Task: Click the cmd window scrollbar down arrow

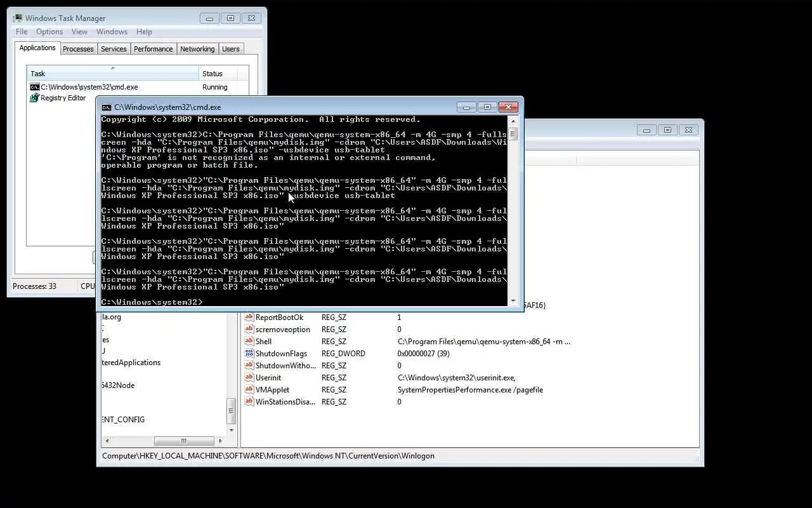Action: [x=513, y=300]
